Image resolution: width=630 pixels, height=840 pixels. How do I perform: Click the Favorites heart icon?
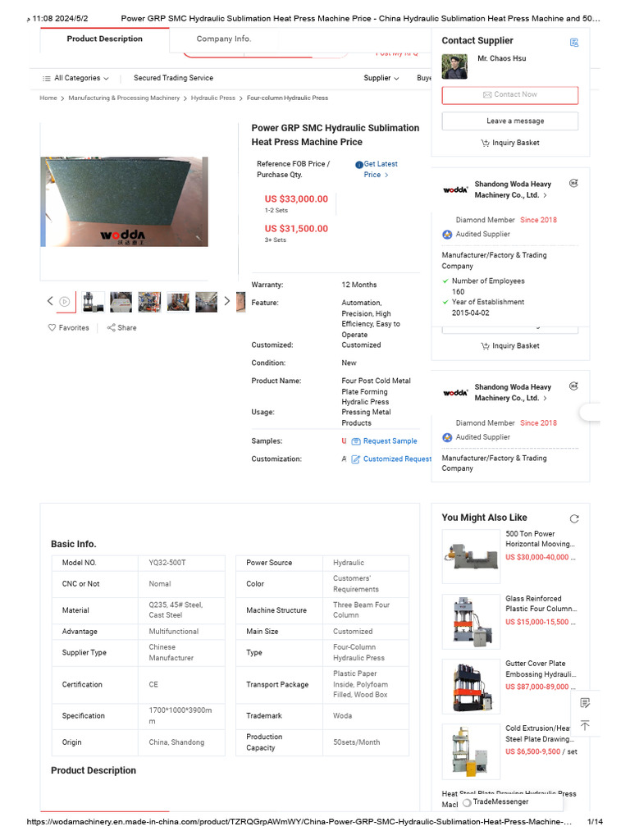52,327
